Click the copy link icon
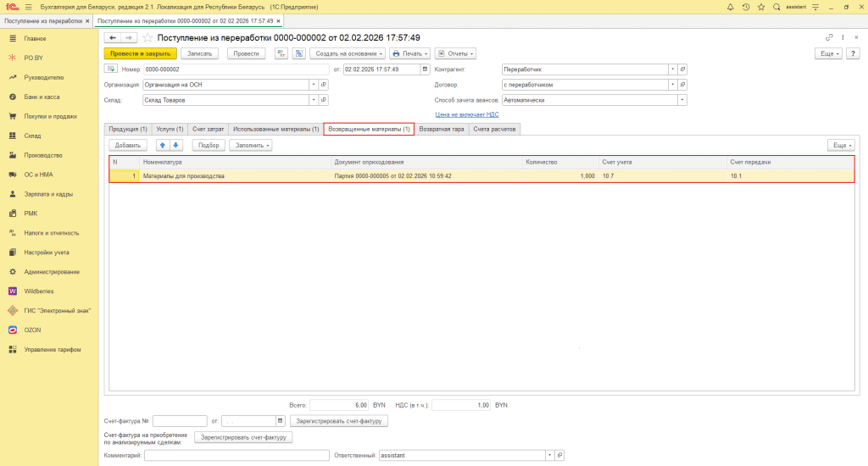Screen dimensions: 868x466 coord(829,38)
